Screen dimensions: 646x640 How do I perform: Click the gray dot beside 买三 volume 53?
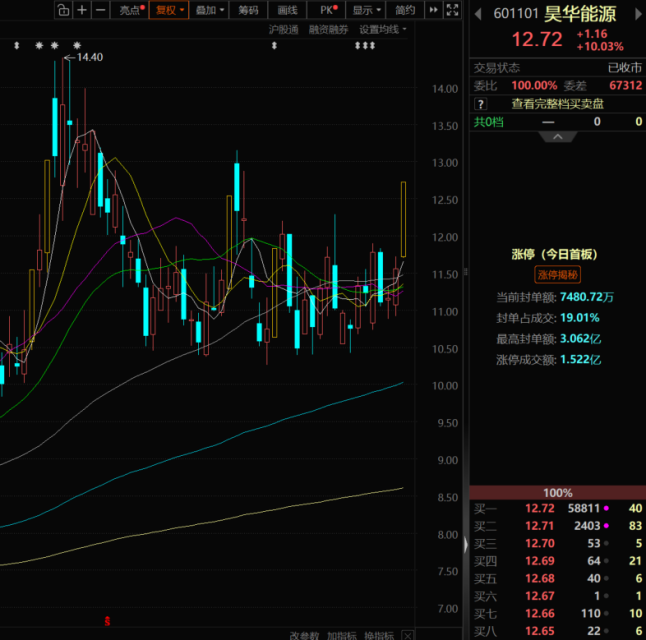pos(606,544)
